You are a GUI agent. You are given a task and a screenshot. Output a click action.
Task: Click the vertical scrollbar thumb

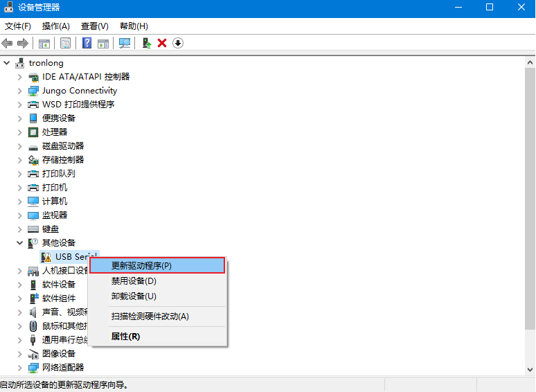pyautogui.click(x=530, y=199)
